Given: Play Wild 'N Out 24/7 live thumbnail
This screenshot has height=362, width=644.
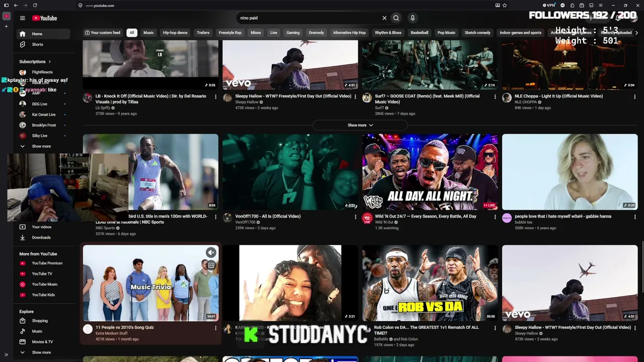Looking at the screenshot, I should pyautogui.click(x=430, y=172).
